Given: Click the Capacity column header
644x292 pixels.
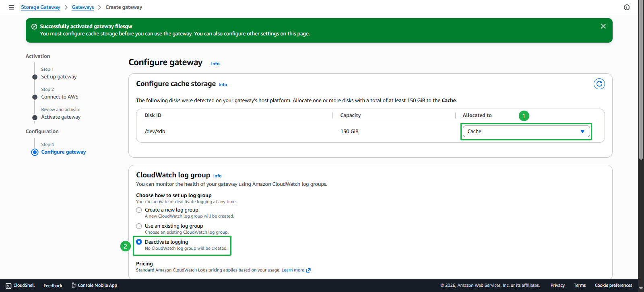Looking at the screenshot, I should (x=351, y=115).
